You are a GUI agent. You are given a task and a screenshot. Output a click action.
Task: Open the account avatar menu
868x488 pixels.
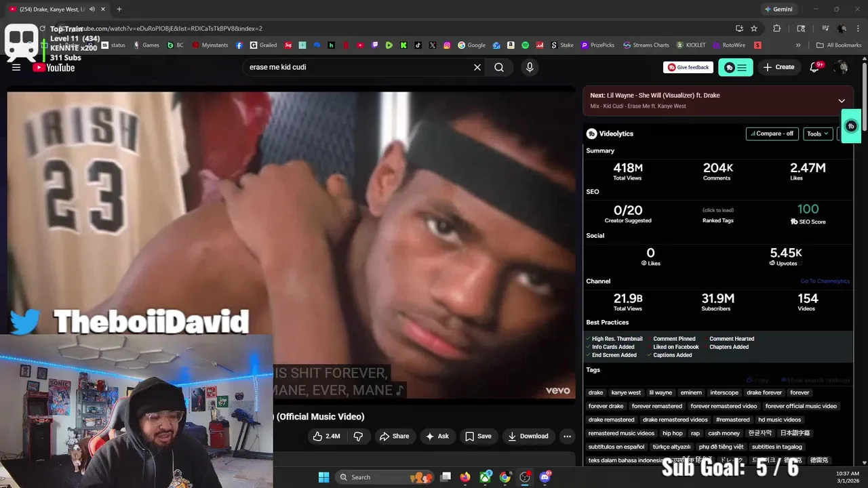[x=842, y=67]
